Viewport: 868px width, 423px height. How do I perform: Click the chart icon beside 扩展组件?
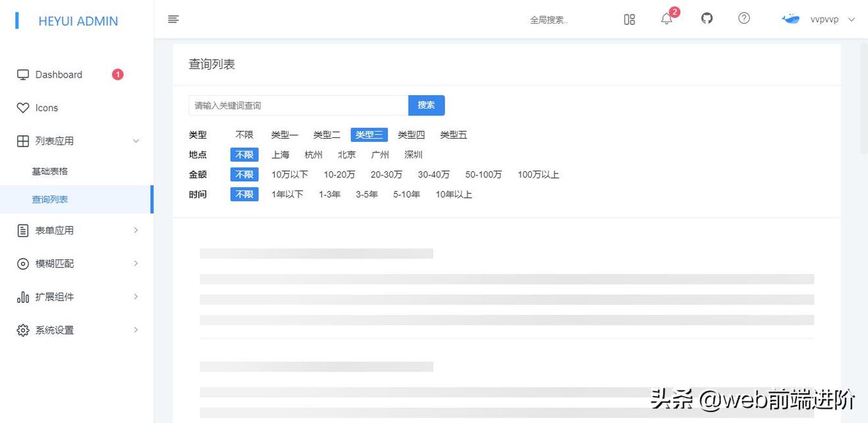point(23,296)
